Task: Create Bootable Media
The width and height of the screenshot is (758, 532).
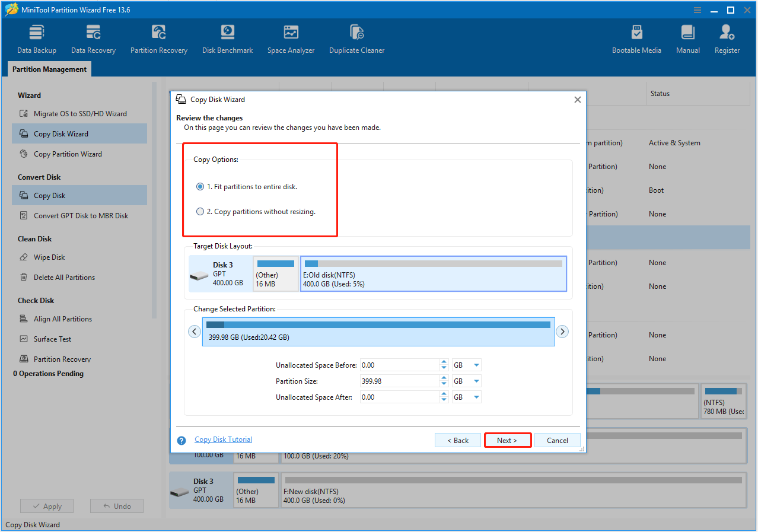Action: 636,39
